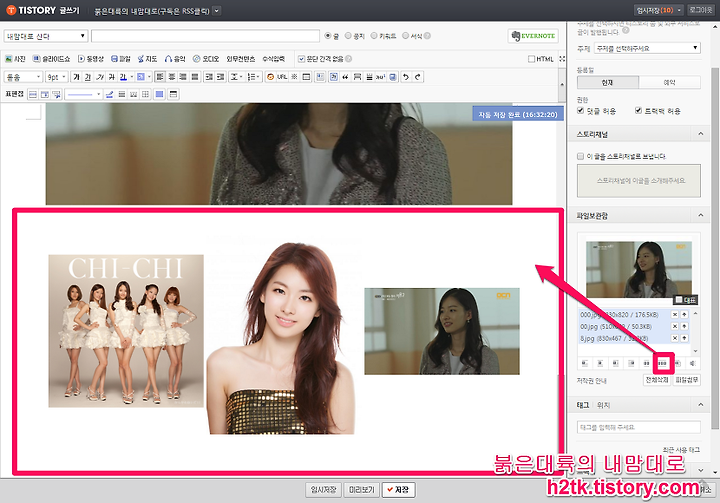The image size is (720, 503).
Task: Align text to the right
Action: pos(183,77)
